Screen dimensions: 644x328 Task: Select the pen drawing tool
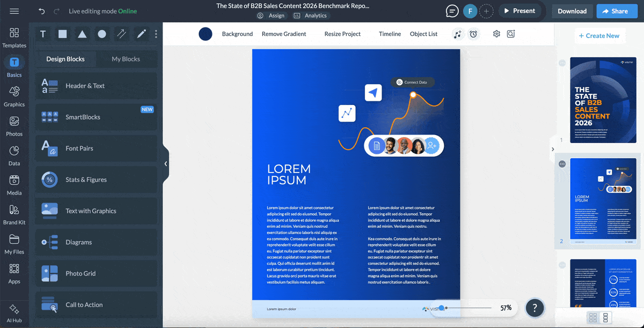click(x=141, y=34)
